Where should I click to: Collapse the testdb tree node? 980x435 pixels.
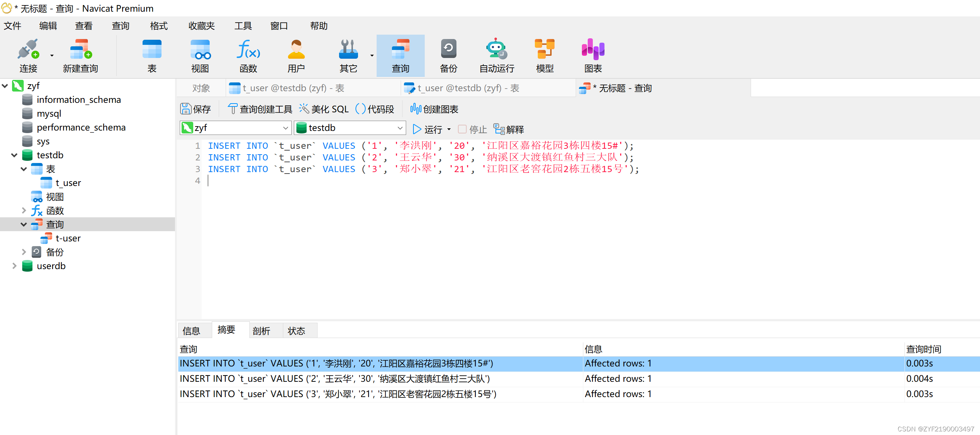point(15,155)
